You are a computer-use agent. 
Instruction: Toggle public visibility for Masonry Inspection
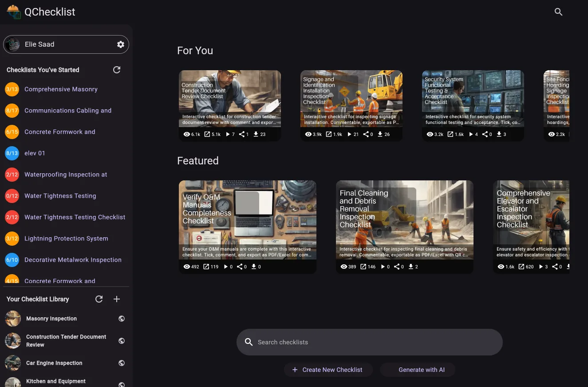(122, 319)
